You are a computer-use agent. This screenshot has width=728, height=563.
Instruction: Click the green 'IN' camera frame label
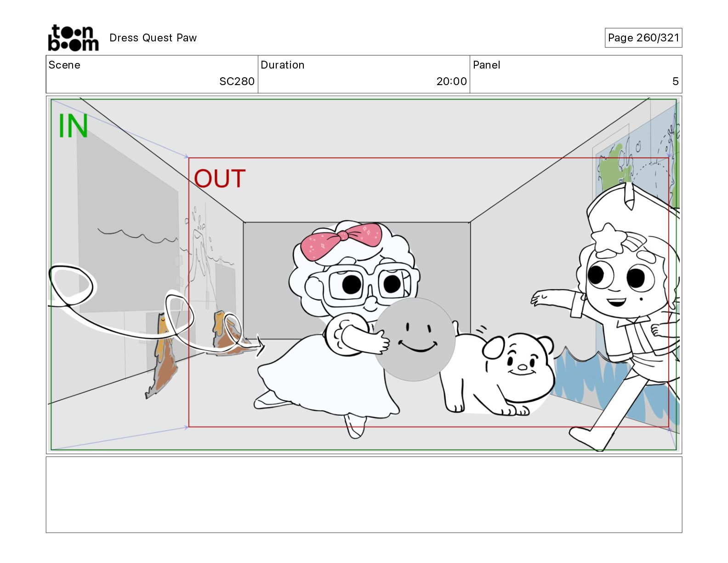point(73,126)
